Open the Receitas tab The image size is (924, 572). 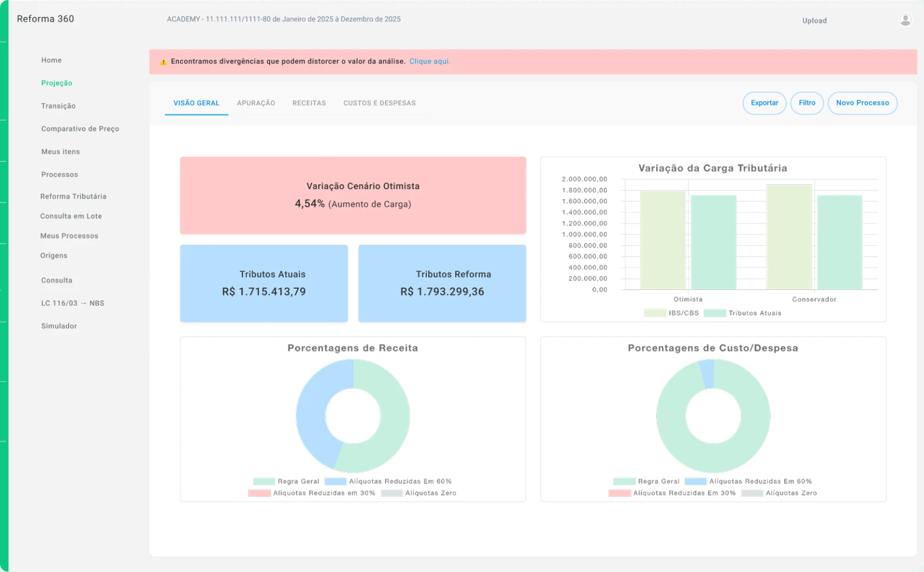(x=309, y=103)
